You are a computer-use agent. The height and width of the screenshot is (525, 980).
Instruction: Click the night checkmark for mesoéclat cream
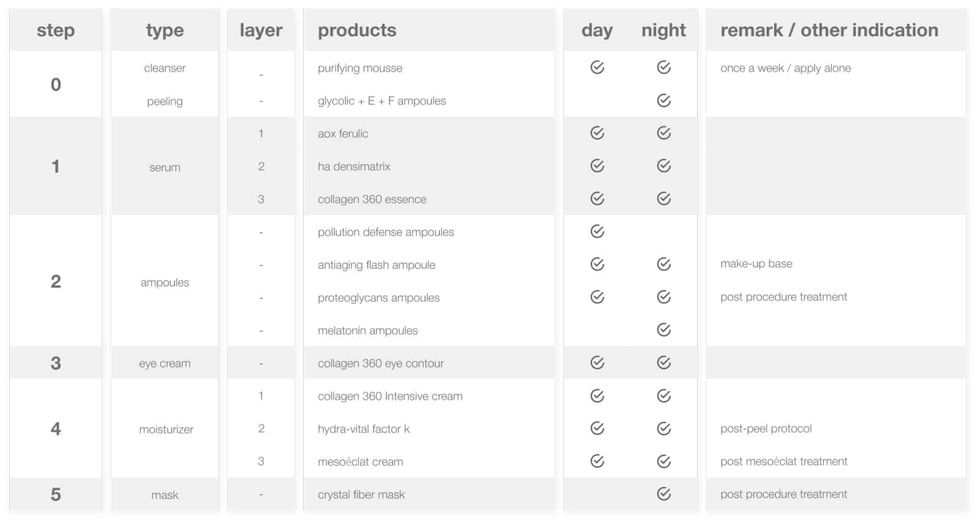(663, 461)
